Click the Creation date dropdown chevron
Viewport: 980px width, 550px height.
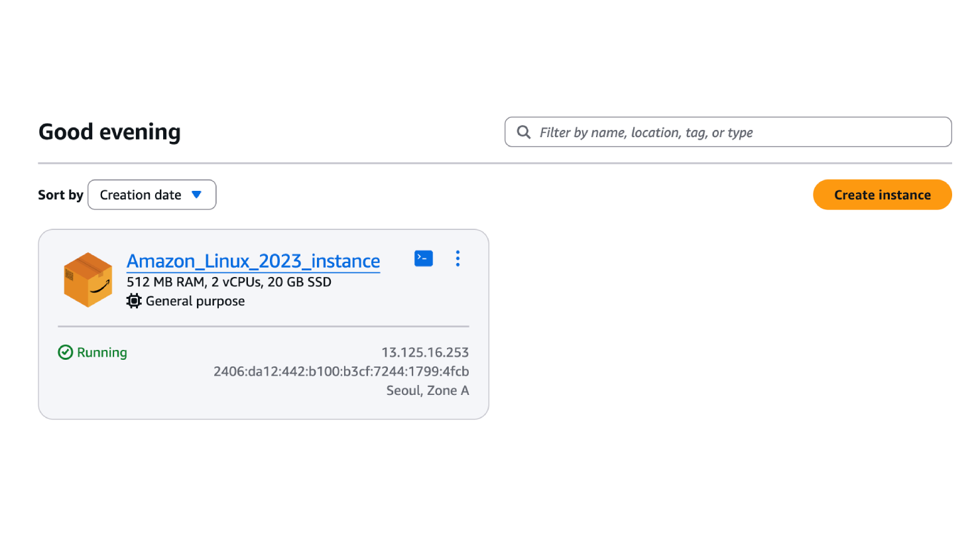[x=197, y=194]
